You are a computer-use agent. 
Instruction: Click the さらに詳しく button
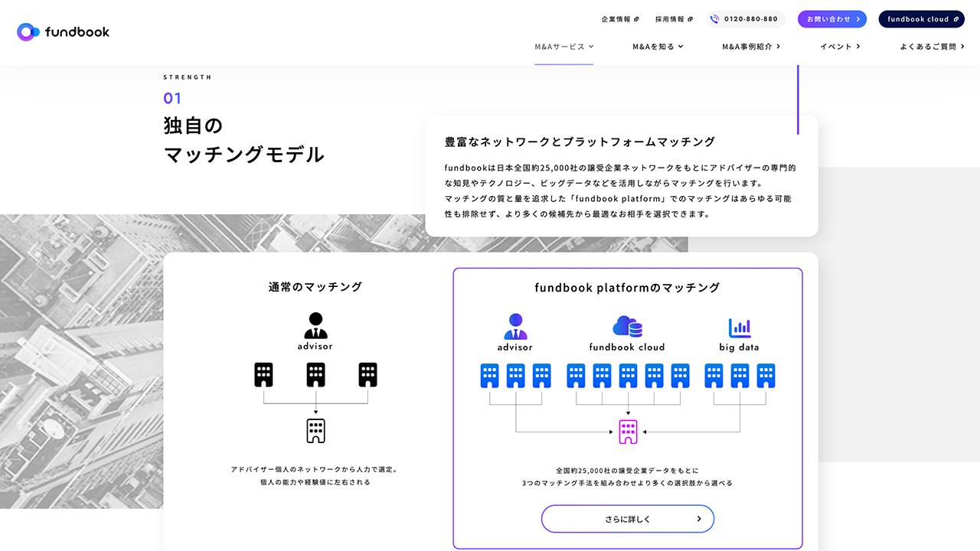[x=628, y=518]
